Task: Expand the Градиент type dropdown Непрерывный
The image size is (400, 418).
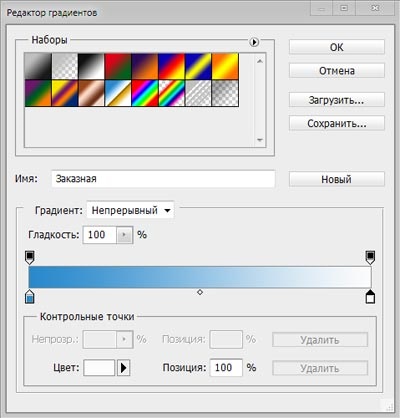Action: (x=130, y=210)
